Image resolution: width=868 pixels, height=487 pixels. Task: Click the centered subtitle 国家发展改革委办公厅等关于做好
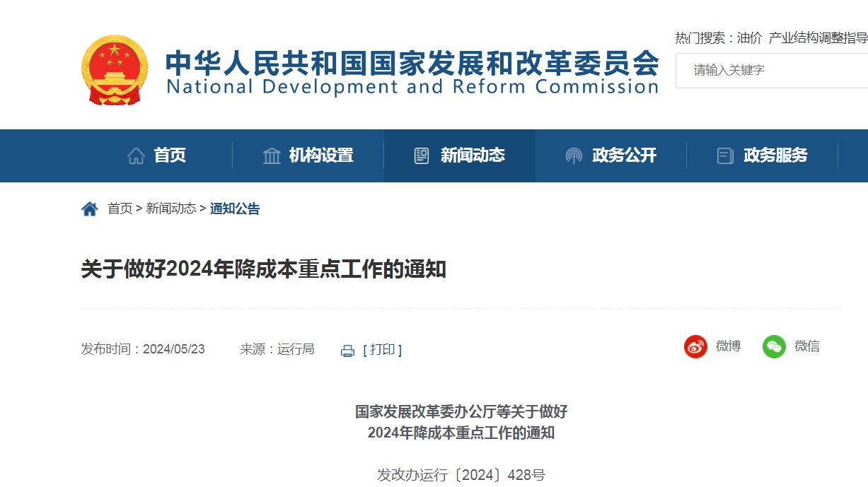(461, 411)
